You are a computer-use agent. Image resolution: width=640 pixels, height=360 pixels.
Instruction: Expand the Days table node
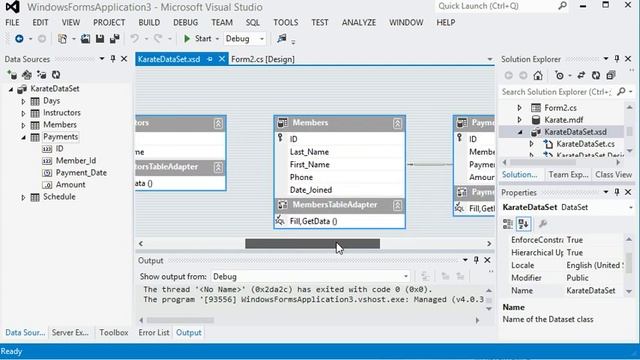point(23,101)
